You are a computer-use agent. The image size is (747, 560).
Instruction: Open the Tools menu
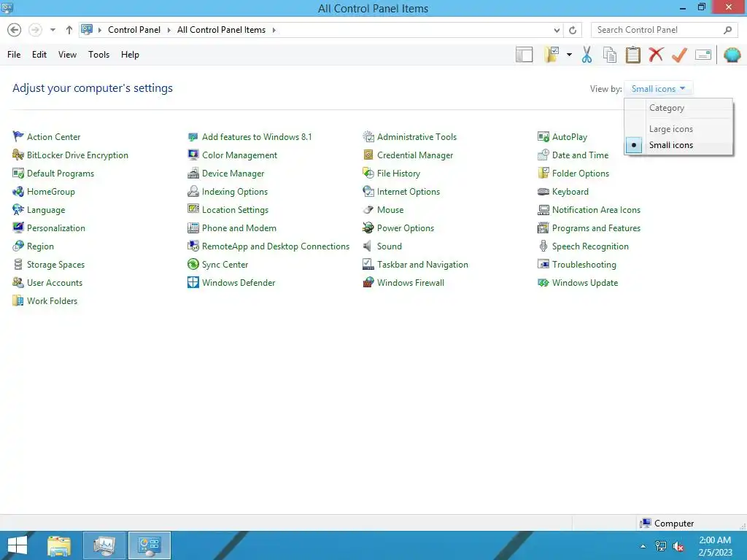[98, 55]
